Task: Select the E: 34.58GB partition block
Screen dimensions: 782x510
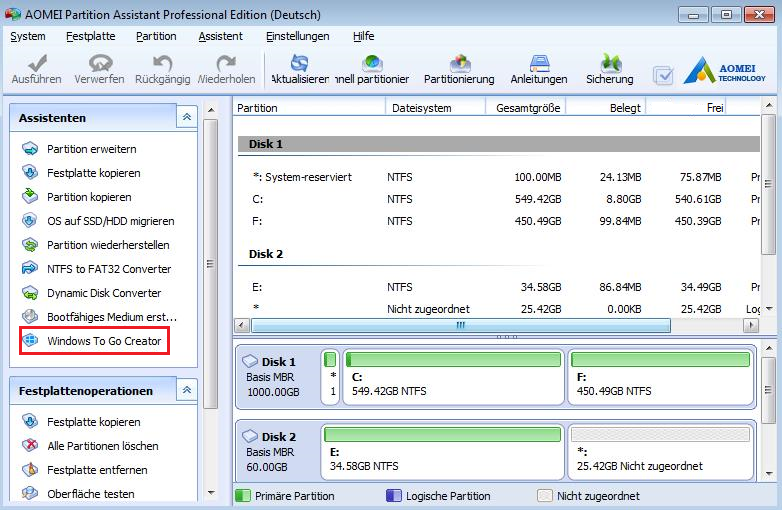Action: [x=442, y=452]
